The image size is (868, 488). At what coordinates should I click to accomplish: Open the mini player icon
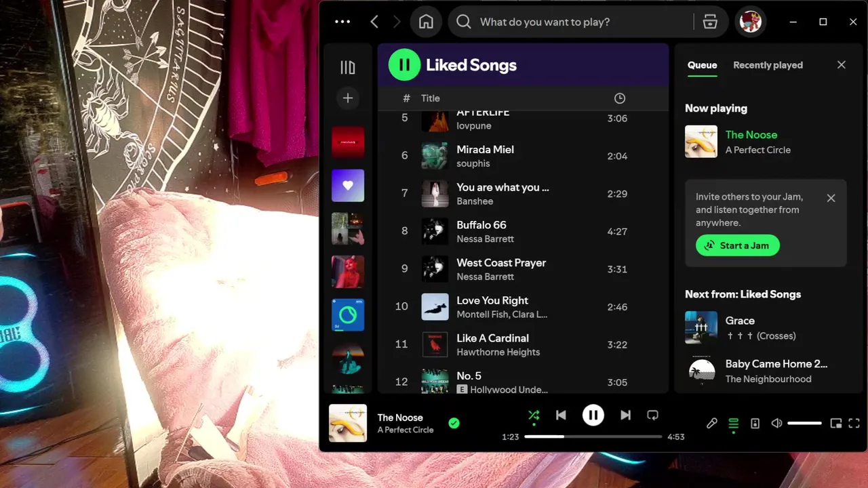[836, 424]
